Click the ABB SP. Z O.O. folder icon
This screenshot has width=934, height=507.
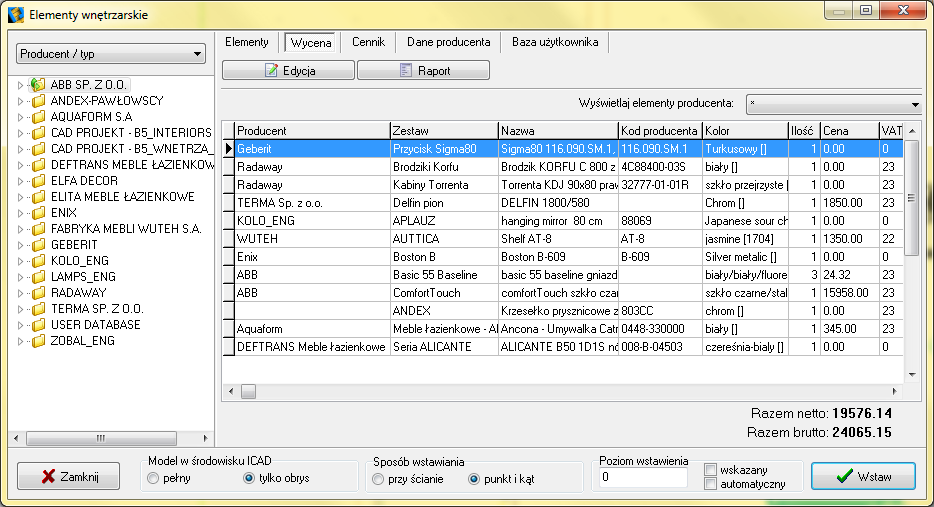(x=38, y=85)
